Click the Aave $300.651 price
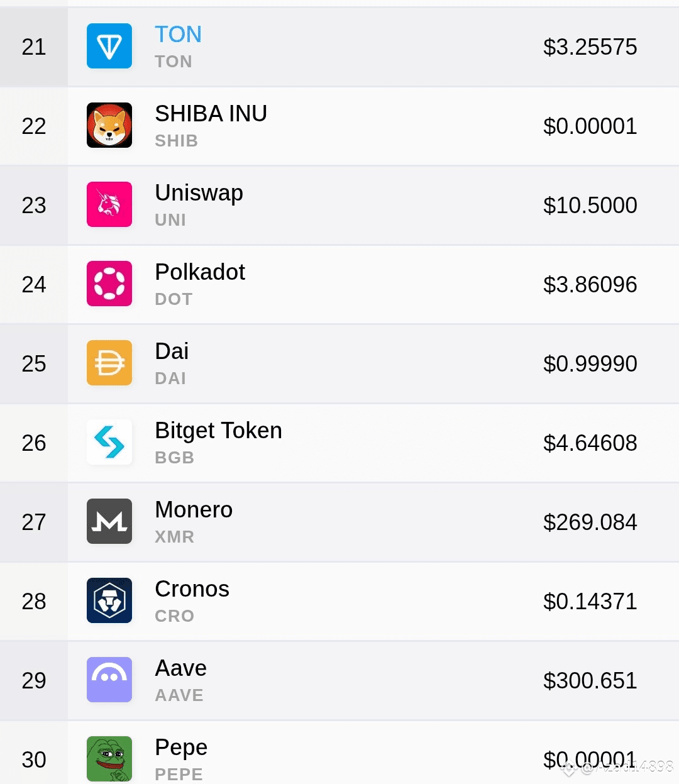This screenshot has width=679, height=784. 590,680
